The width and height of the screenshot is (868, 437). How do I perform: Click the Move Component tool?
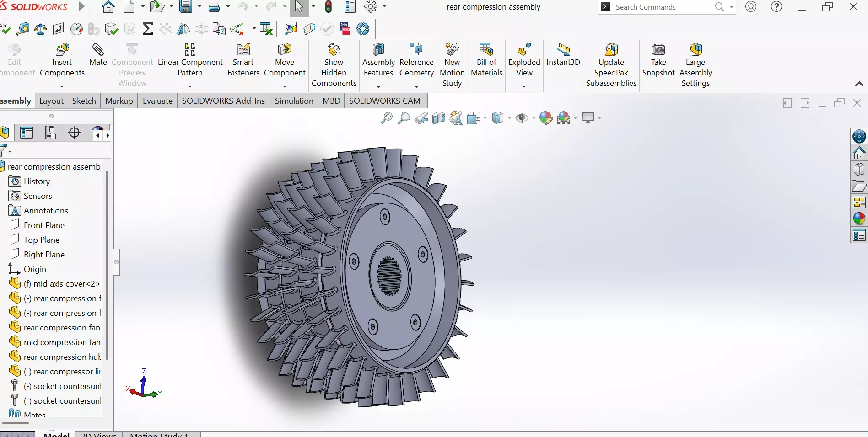tap(285, 61)
